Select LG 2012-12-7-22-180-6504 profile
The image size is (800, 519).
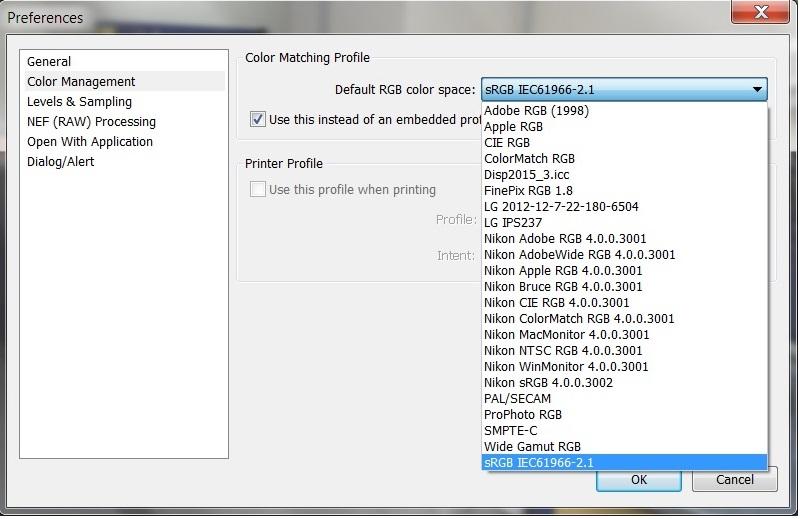coord(624,207)
